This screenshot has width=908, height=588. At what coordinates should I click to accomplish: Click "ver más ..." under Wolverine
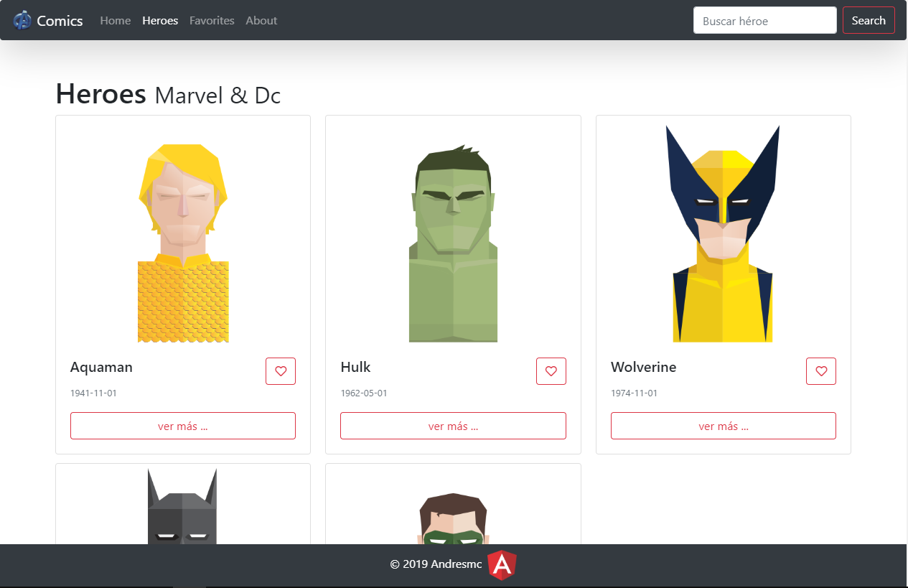(x=723, y=426)
